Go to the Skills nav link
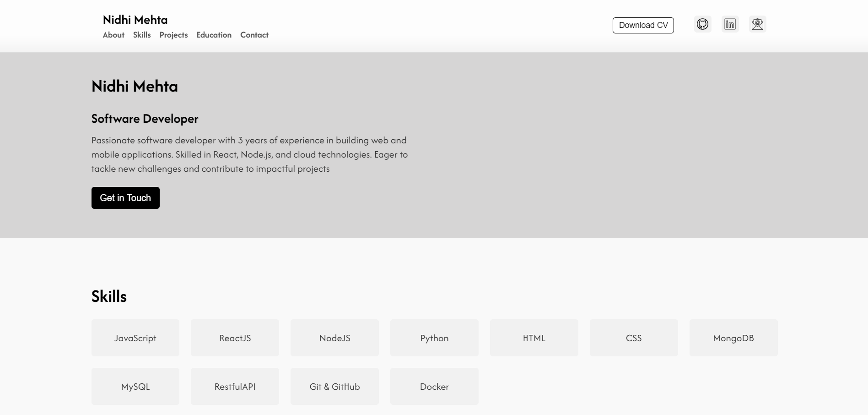The width and height of the screenshot is (868, 415). (142, 35)
